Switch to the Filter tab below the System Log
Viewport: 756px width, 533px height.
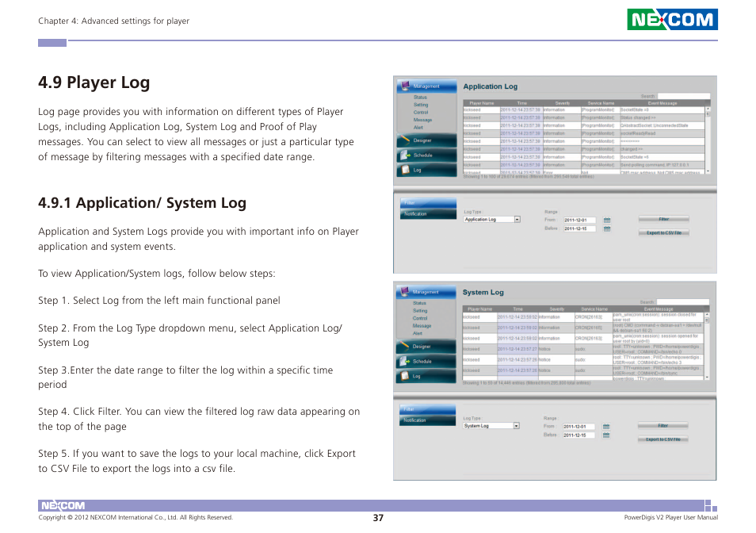coord(427,409)
